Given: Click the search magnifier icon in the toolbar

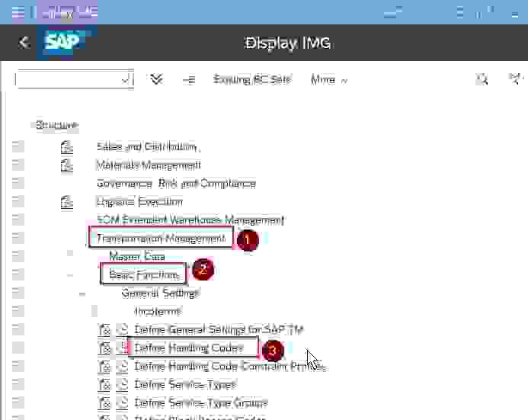Looking at the screenshot, I should point(482,79).
